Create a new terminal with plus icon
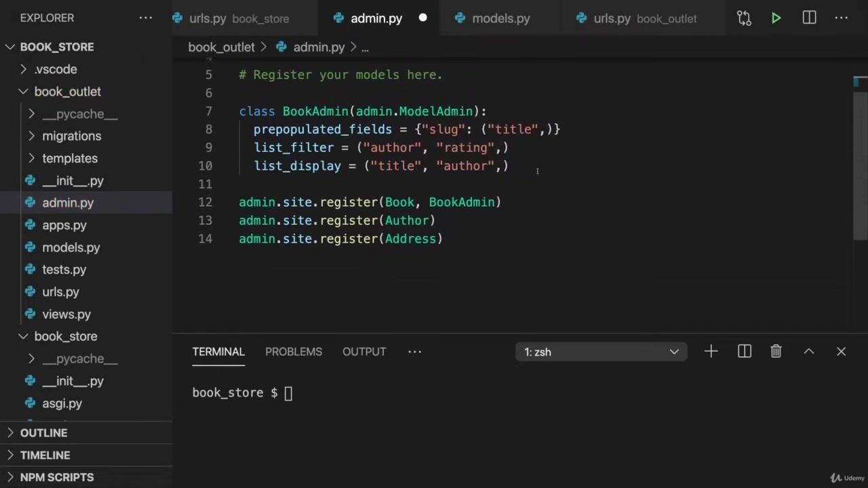 click(711, 351)
